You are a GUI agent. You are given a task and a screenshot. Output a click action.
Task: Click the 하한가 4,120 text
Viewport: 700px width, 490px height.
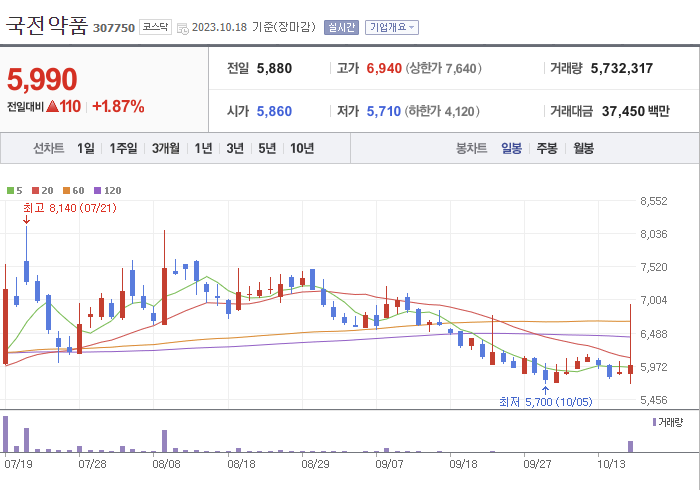click(x=442, y=111)
